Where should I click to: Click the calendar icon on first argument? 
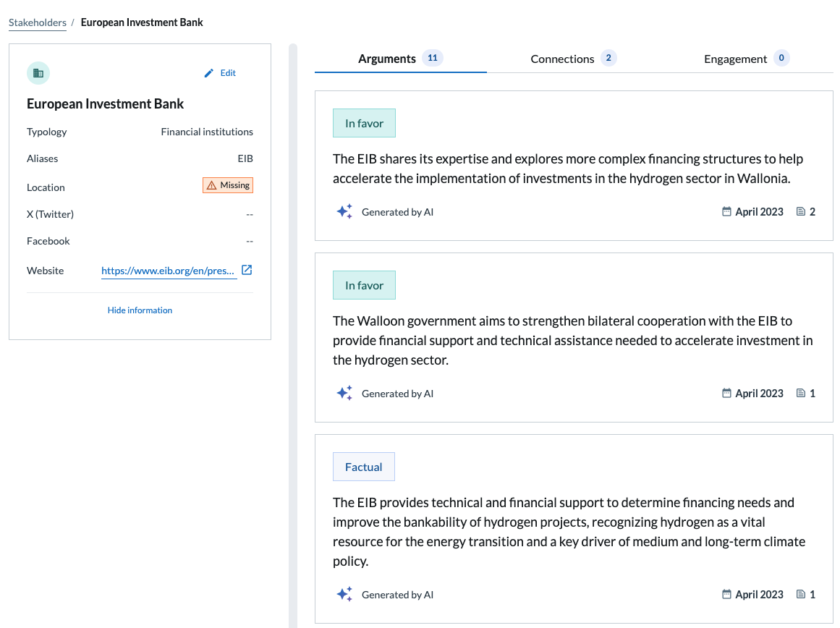click(x=726, y=212)
